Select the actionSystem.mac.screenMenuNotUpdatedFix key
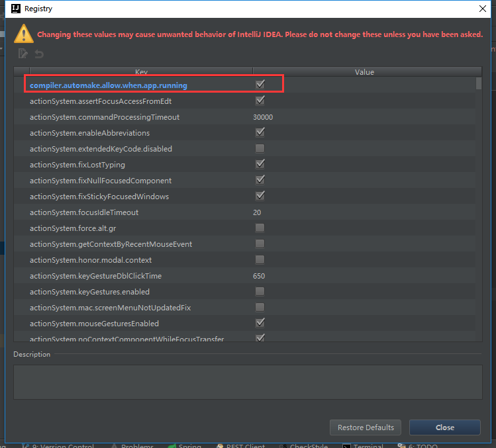496x448 pixels. (110, 308)
